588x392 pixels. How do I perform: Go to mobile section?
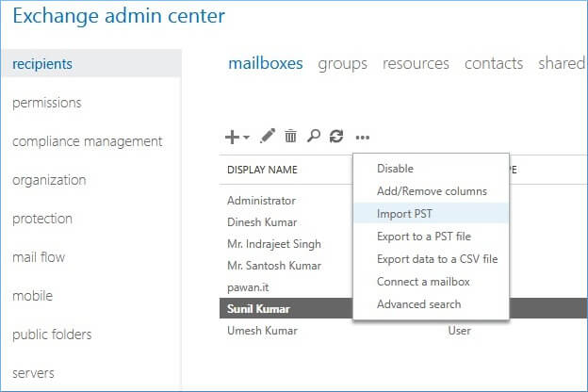(x=33, y=296)
